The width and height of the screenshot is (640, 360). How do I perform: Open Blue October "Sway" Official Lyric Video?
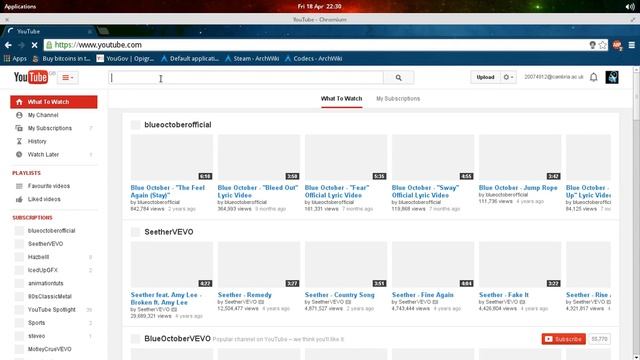point(425,191)
